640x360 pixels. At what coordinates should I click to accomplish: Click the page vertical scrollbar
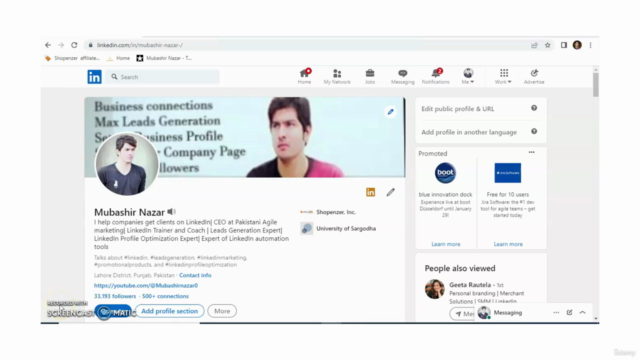[596, 84]
